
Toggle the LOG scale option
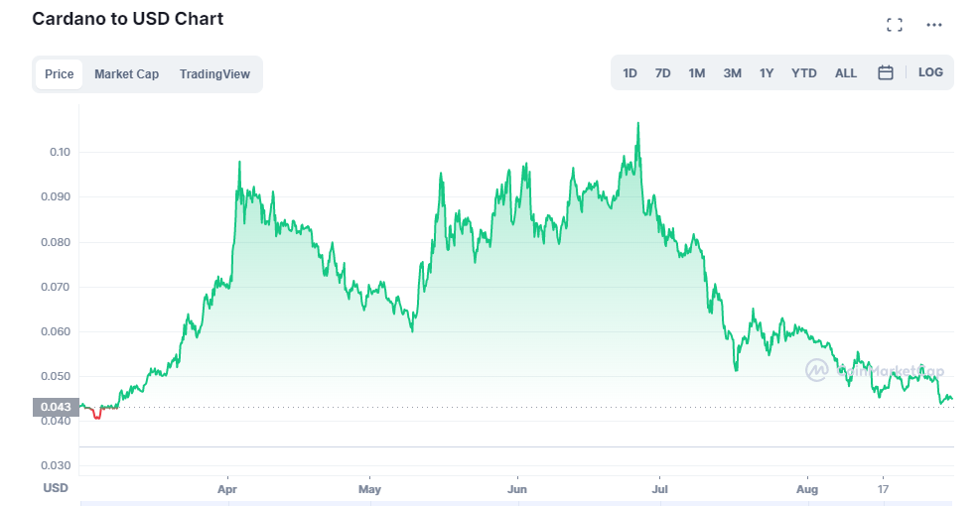pos(930,71)
